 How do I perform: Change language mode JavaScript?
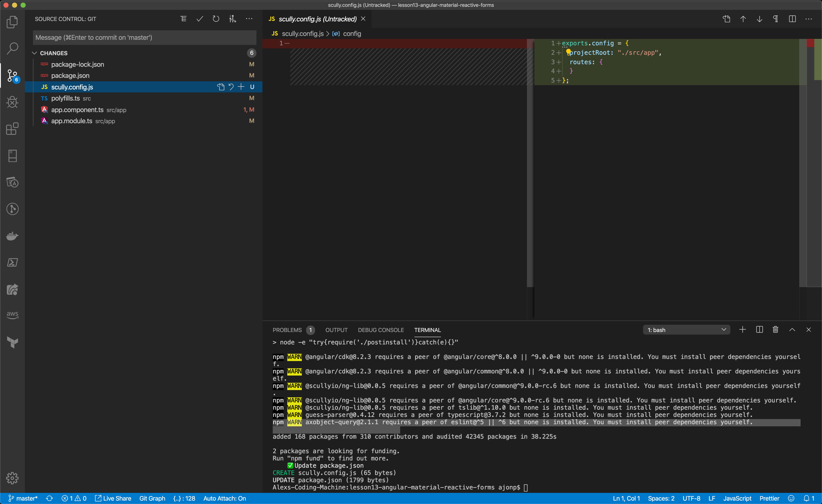737,498
